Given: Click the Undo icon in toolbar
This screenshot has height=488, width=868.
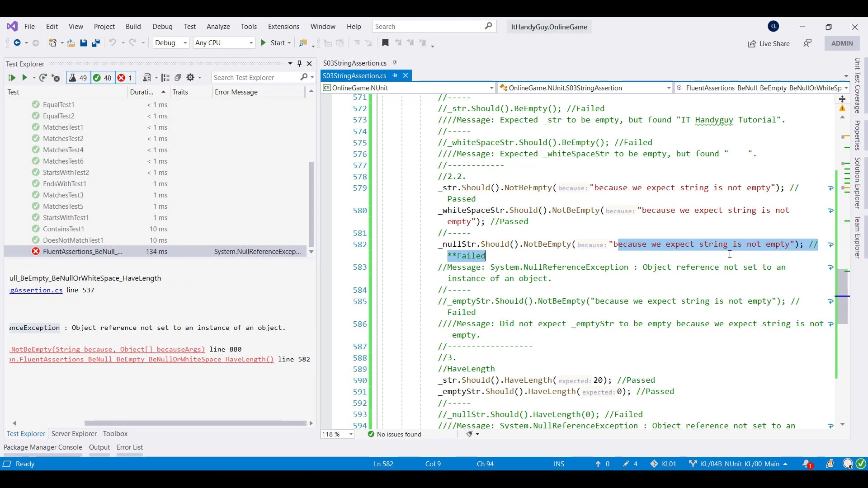Looking at the screenshot, I should pyautogui.click(x=113, y=43).
